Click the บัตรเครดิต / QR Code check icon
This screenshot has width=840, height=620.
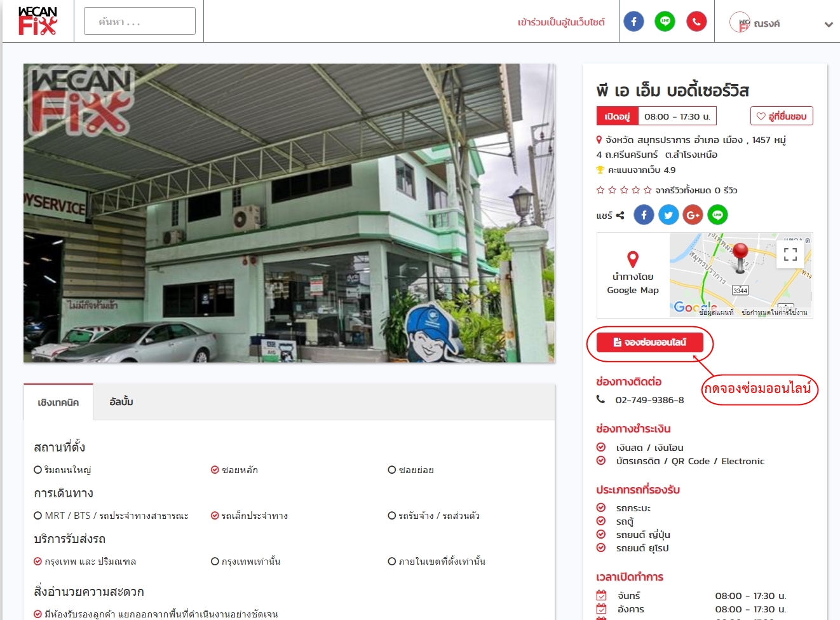(x=601, y=460)
